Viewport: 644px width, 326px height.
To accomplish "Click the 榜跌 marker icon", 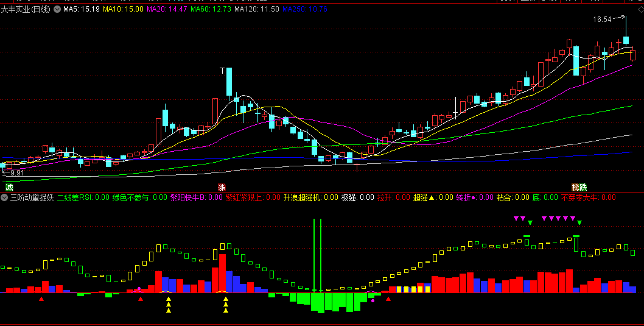I will point(579,188).
